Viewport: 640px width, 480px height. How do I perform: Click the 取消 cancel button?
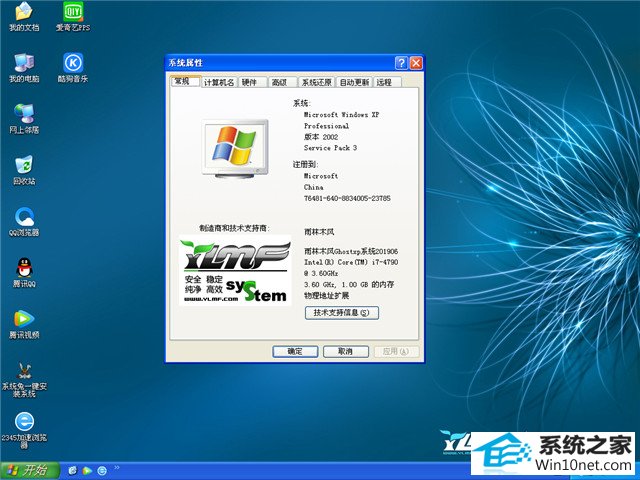pyautogui.click(x=346, y=351)
